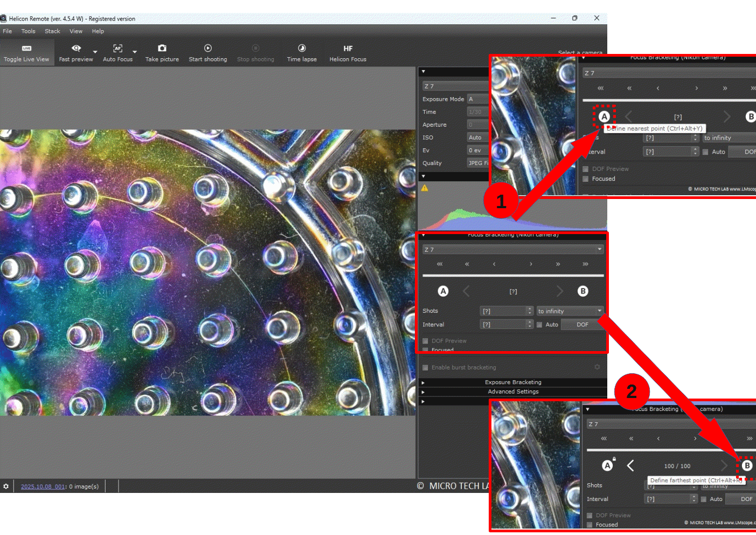Image resolution: width=756 pixels, height=535 pixels.
Task: Click the Shots number field in middle panel
Action: (503, 311)
